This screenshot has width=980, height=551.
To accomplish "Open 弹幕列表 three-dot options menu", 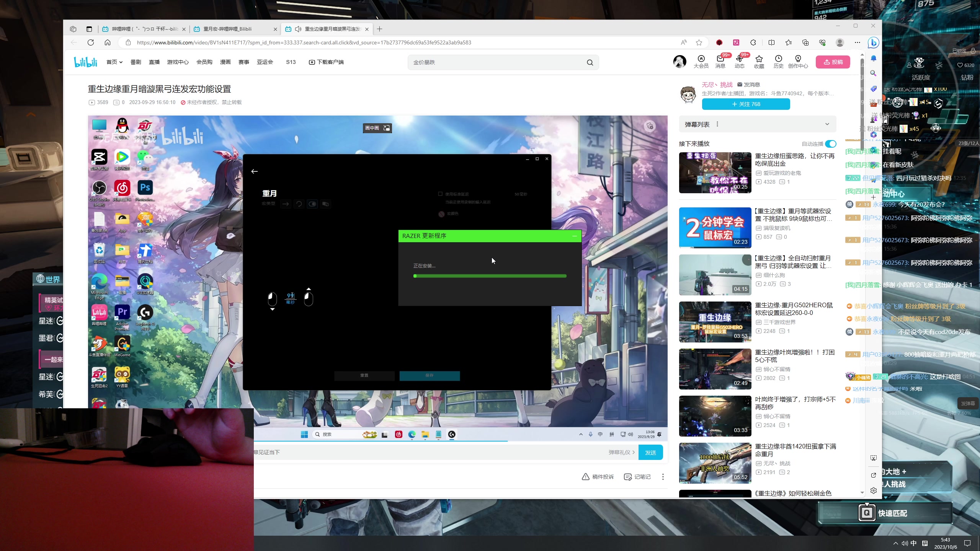I will (x=717, y=124).
